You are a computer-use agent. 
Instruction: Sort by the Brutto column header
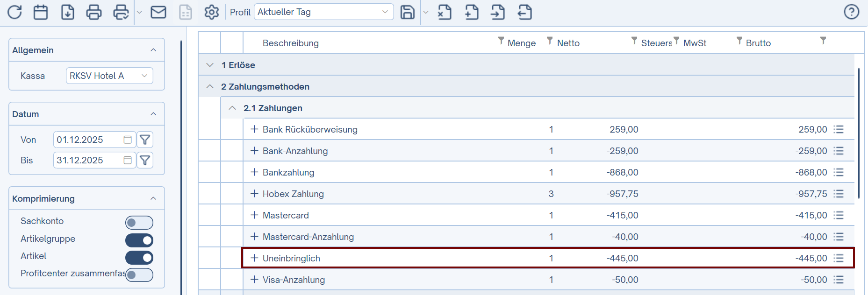pyautogui.click(x=758, y=43)
